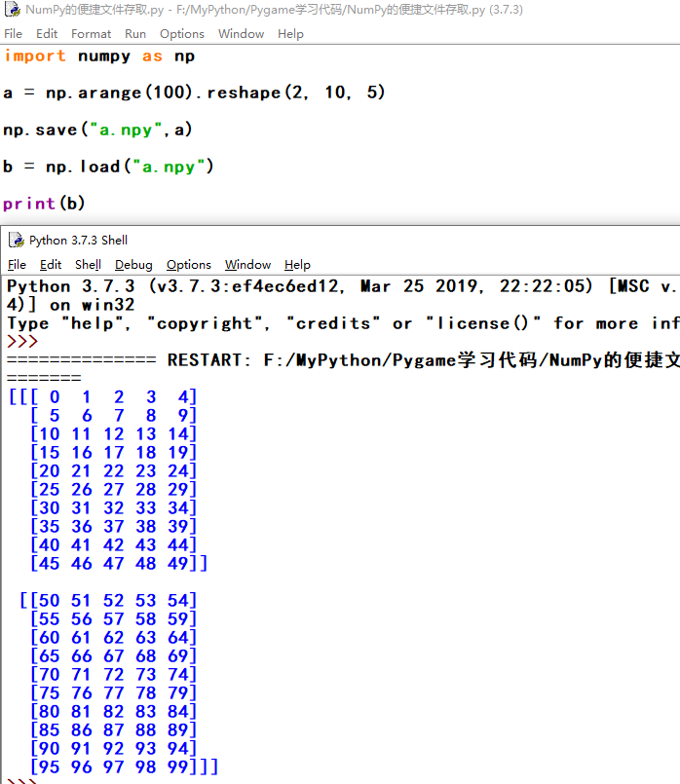Click 'numpy' in the import line
Viewport: 680px width, 784px height.
(104, 56)
